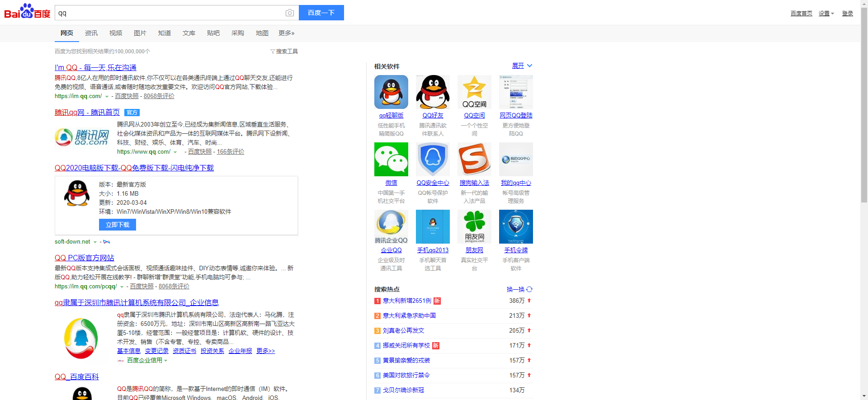Switch to the 视频 tab

point(115,33)
